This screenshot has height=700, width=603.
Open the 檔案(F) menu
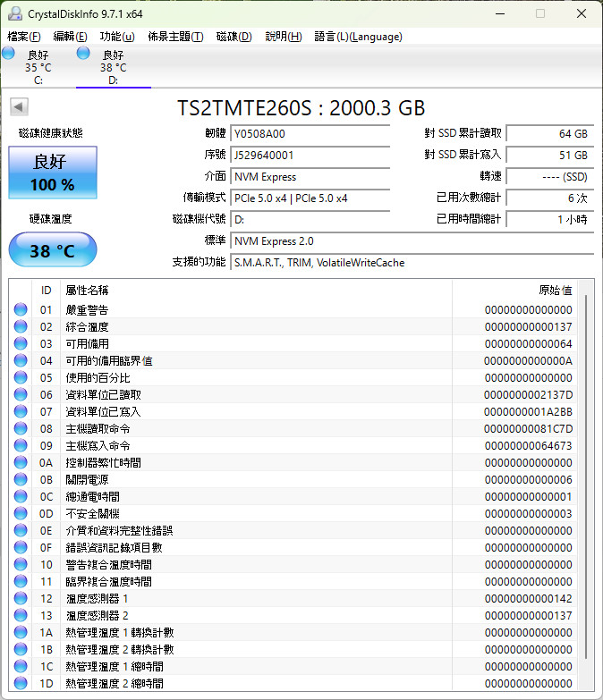(24, 37)
